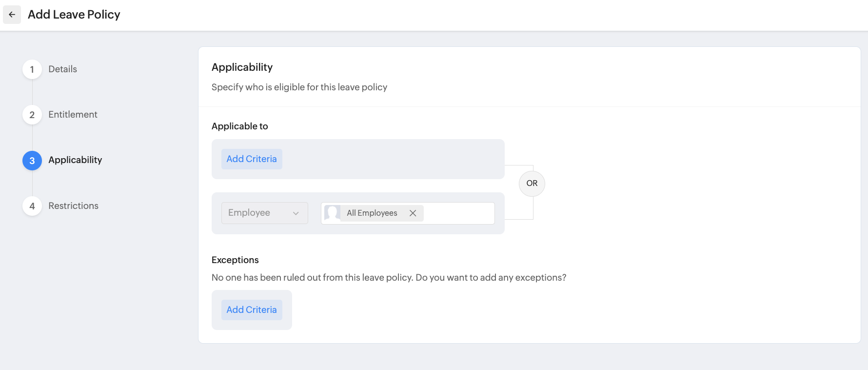The height and width of the screenshot is (370, 868).
Task: Click the chevron arrow on Employee dropdown
Action: tap(296, 213)
